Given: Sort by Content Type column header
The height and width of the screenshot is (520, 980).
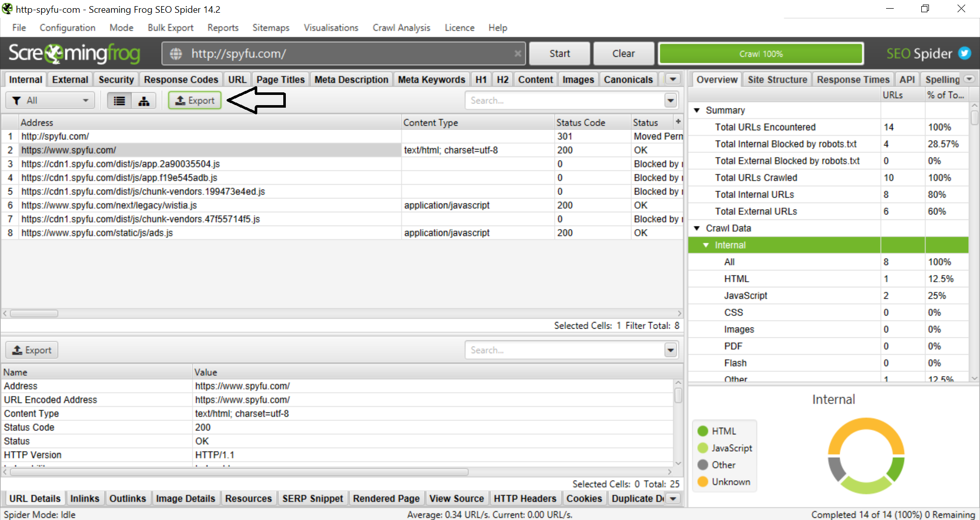Looking at the screenshot, I should coord(478,122).
